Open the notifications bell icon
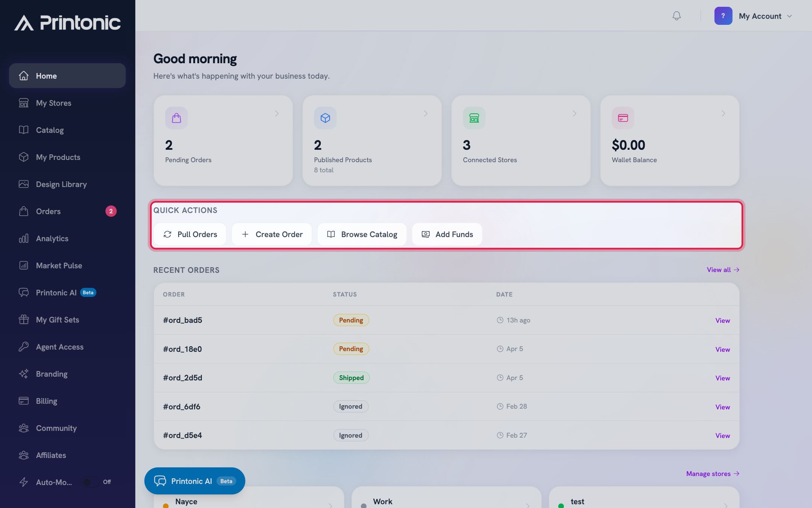The height and width of the screenshot is (508, 812). click(676, 16)
